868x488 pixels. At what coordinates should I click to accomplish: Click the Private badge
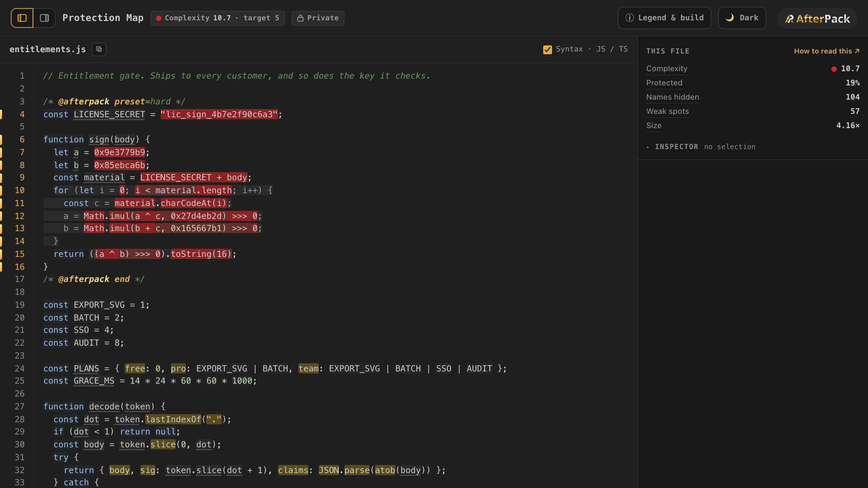tap(318, 18)
